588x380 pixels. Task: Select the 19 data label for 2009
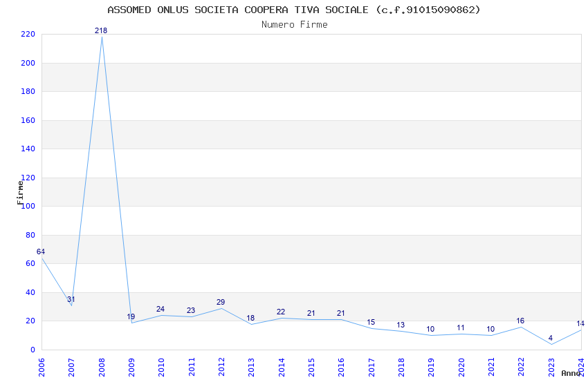131,316
